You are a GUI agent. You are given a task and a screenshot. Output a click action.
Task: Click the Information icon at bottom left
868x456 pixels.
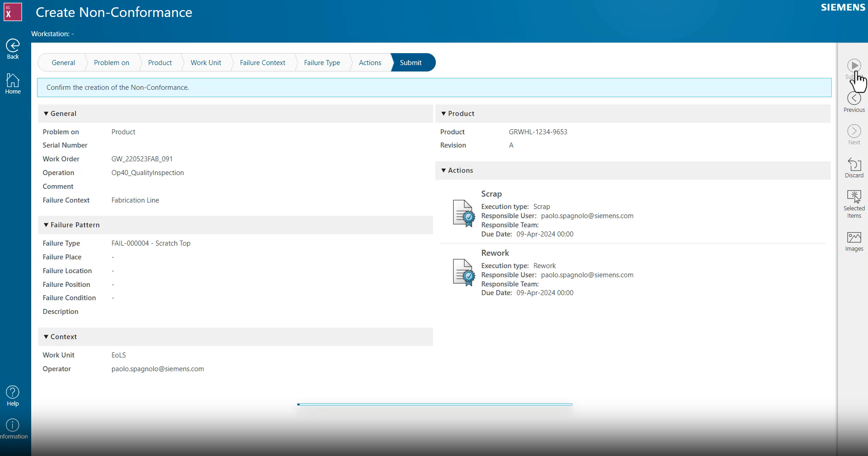pyautogui.click(x=12, y=425)
